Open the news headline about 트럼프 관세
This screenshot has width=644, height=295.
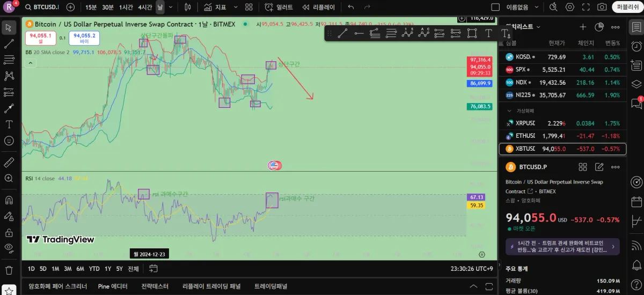pos(562,246)
